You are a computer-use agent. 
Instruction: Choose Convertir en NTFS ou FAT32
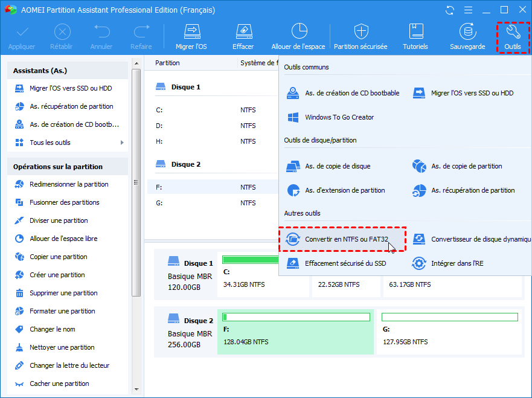click(342, 239)
